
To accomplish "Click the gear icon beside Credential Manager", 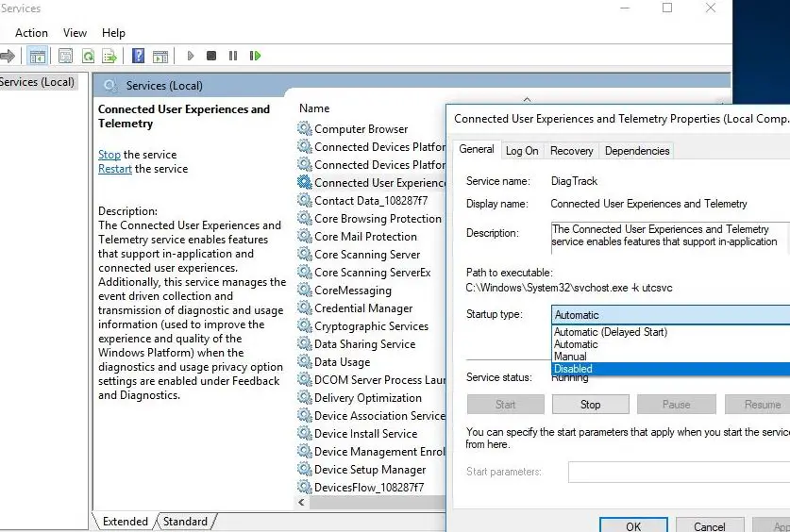I will tap(304, 308).
